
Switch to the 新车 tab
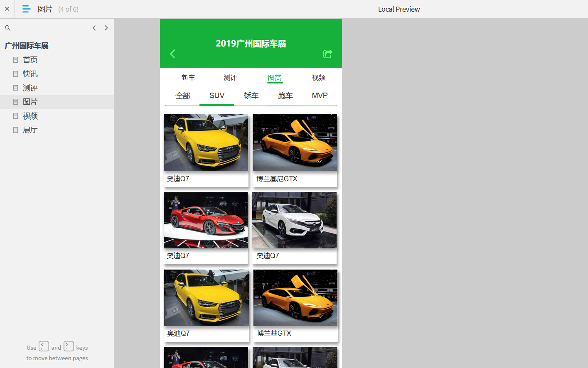[188, 78]
